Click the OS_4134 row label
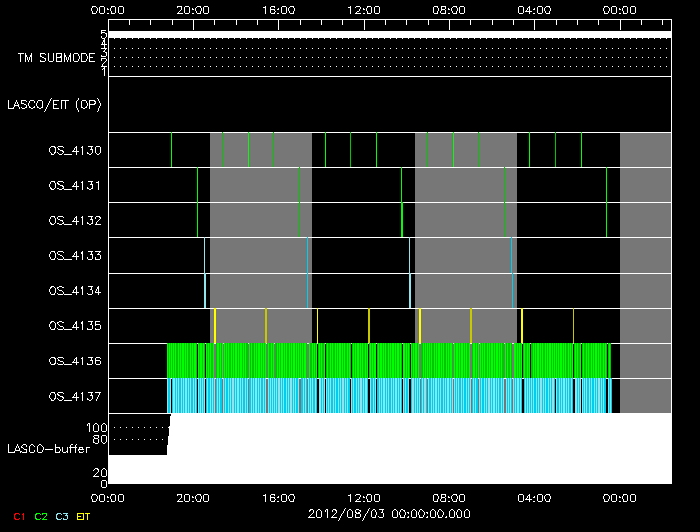 coord(75,291)
